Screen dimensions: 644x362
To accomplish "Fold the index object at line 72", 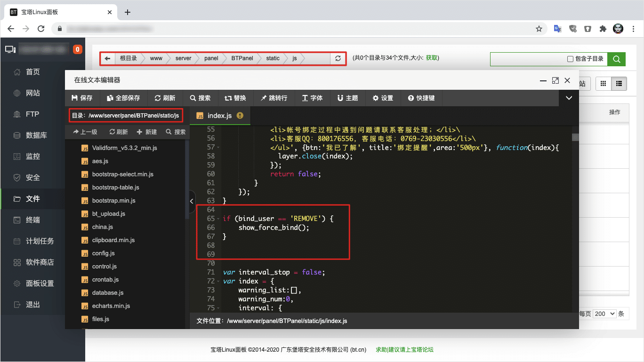I will [x=218, y=282].
